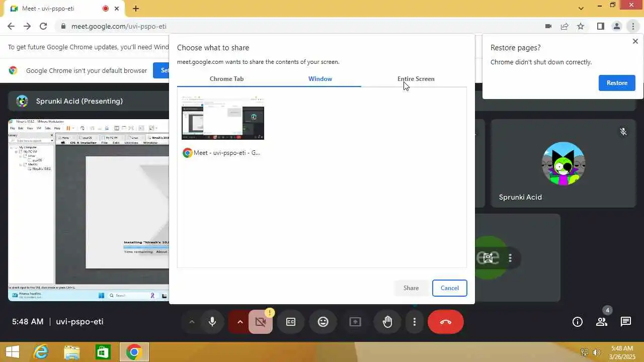This screenshot has height=362, width=644.
Task: Cancel the screen share dialog
Action: 449,288
